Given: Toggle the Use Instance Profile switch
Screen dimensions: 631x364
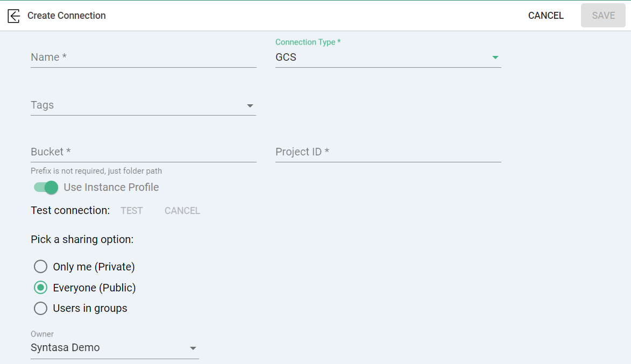Looking at the screenshot, I should 46,187.
